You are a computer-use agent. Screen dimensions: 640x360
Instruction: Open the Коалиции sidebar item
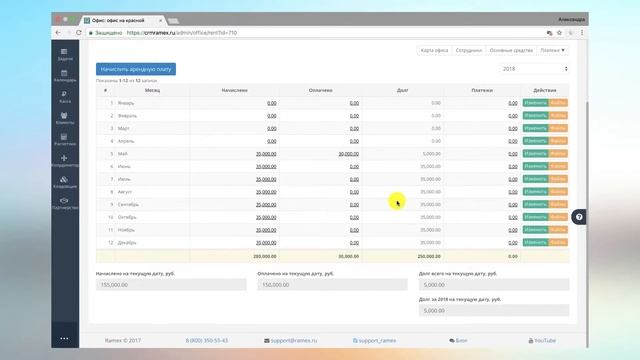pos(64,182)
